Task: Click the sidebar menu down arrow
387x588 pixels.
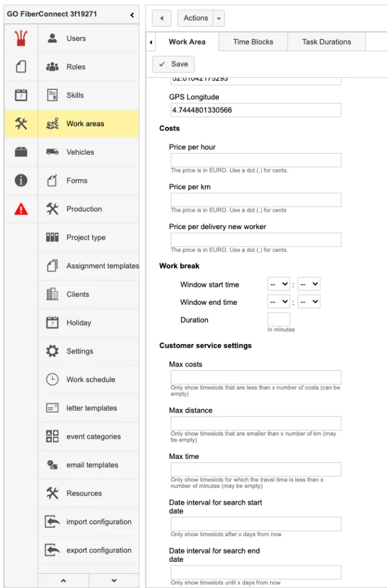Action: [x=114, y=580]
